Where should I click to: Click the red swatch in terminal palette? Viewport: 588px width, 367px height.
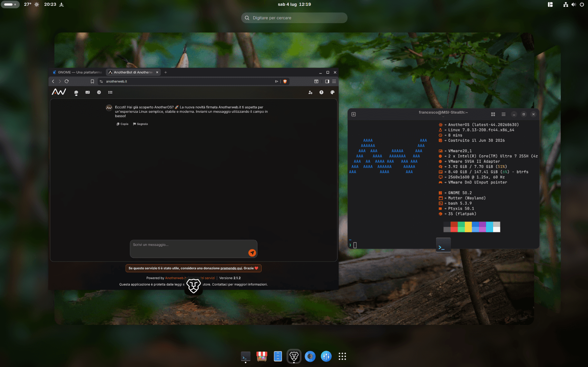click(x=454, y=227)
